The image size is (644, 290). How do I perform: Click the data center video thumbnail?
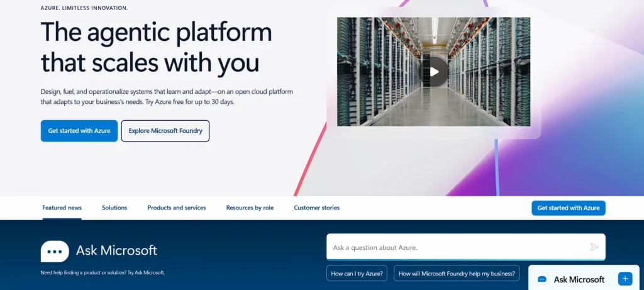434,72
